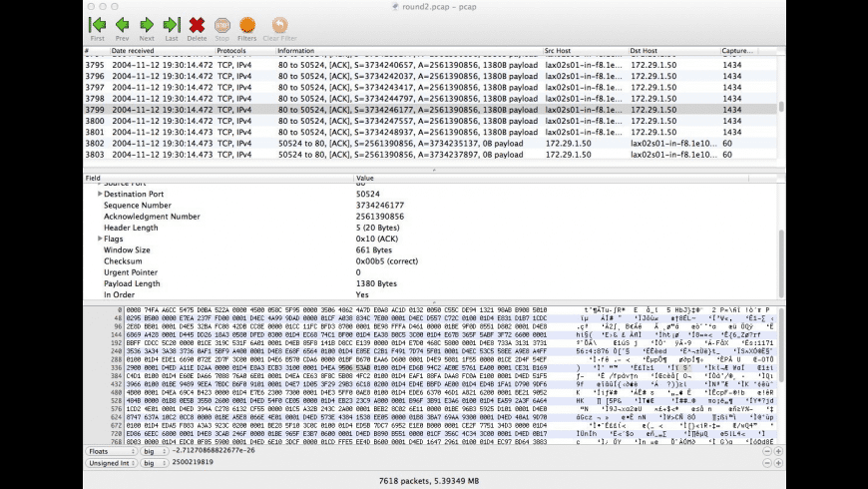Click the Unsigned Int value 2500219819
Viewport: 868px width, 489px height.
tap(193, 462)
